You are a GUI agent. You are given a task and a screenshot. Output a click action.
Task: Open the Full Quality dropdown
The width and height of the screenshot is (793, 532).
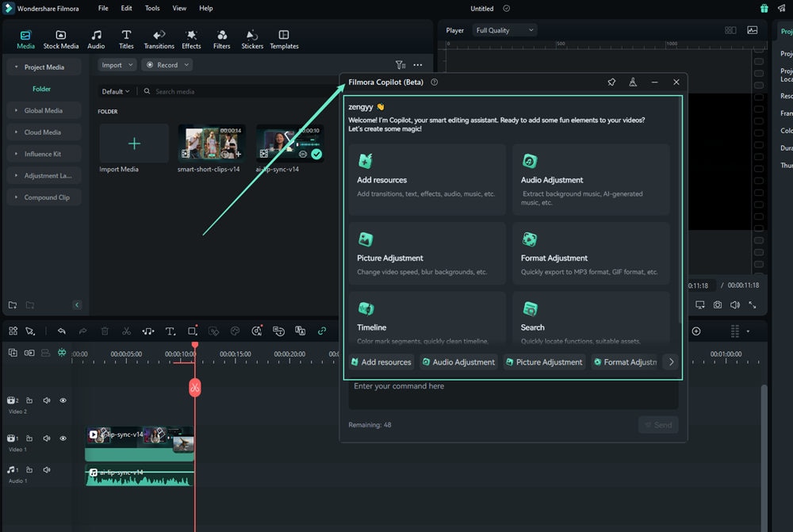point(504,30)
